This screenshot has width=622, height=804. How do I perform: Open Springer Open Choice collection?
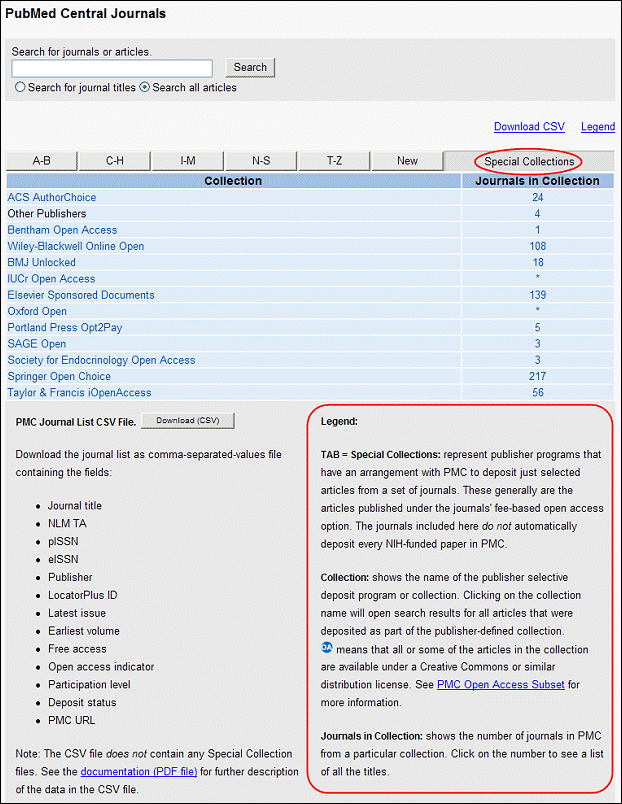(x=59, y=376)
